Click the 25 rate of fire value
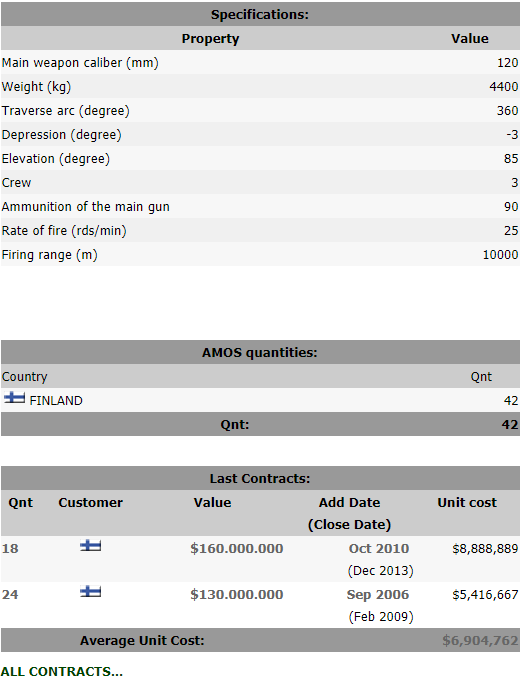 coord(511,230)
